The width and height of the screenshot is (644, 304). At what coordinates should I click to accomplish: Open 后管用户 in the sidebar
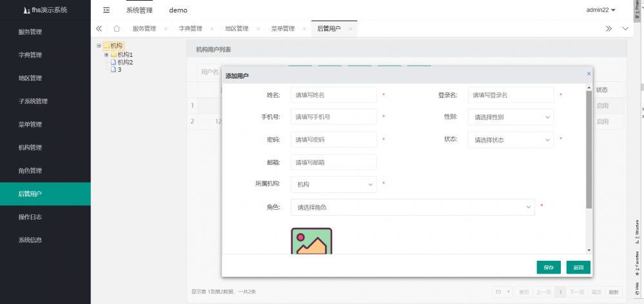pyautogui.click(x=45, y=194)
